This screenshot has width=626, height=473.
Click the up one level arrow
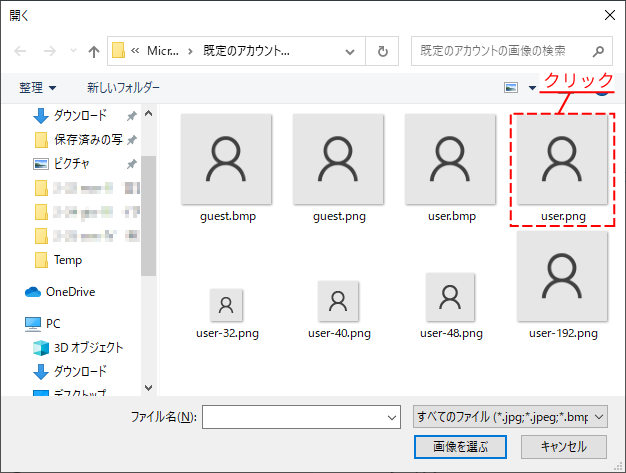click(x=93, y=51)
